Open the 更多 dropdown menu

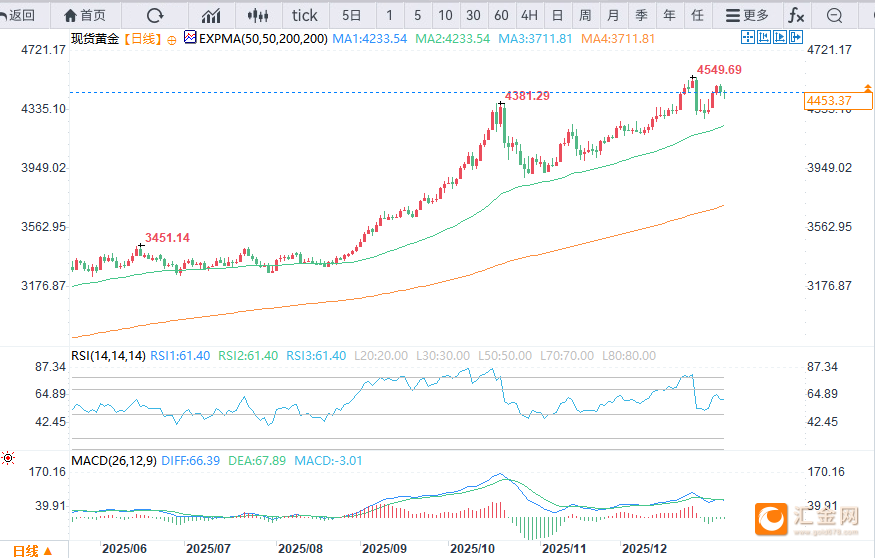[x=747, y=15]
